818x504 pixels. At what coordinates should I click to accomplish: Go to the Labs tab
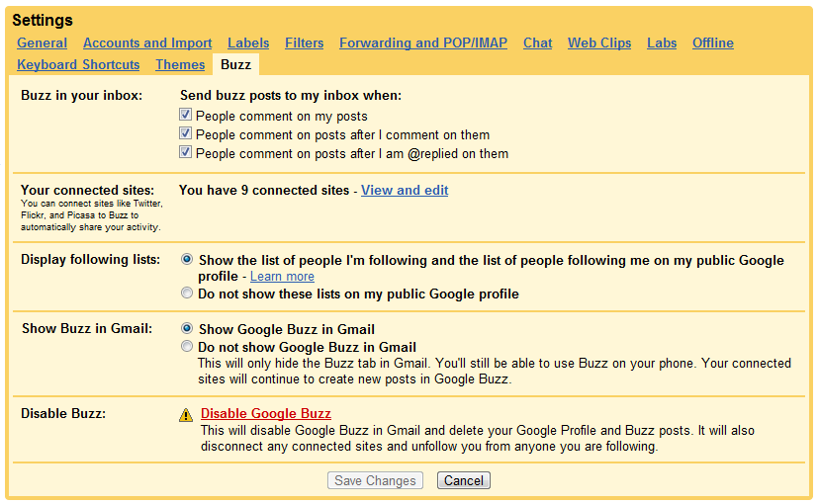click(662, 43)
